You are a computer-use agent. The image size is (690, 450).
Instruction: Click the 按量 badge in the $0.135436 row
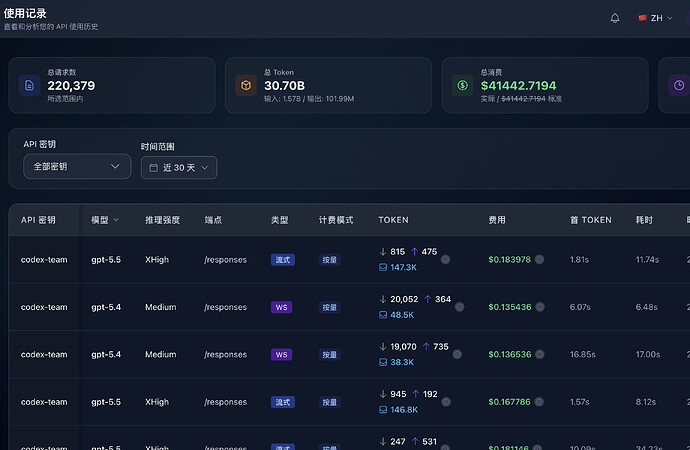pyautogui.click(x=330, y=307)
